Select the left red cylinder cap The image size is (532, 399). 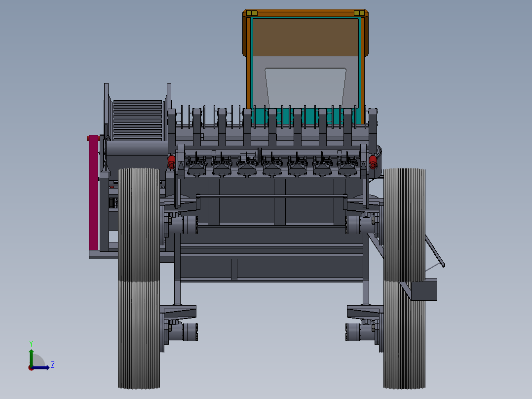tap(172, 162)
